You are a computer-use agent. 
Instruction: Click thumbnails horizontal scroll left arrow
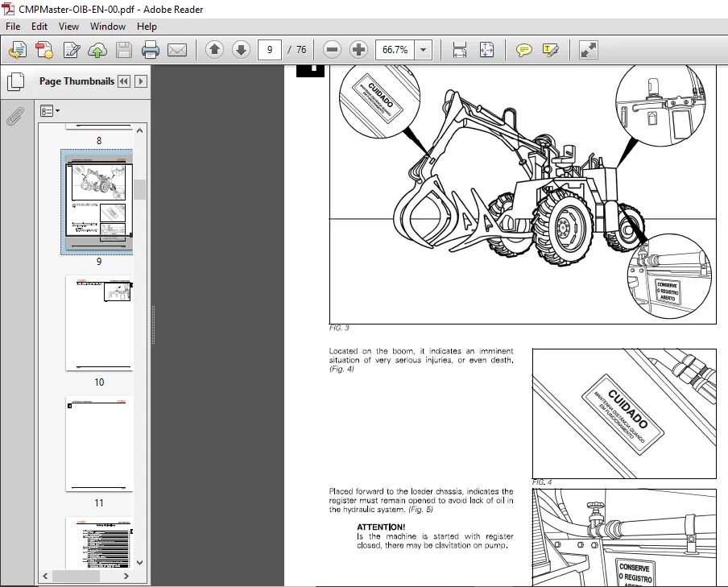pos(45,576)
